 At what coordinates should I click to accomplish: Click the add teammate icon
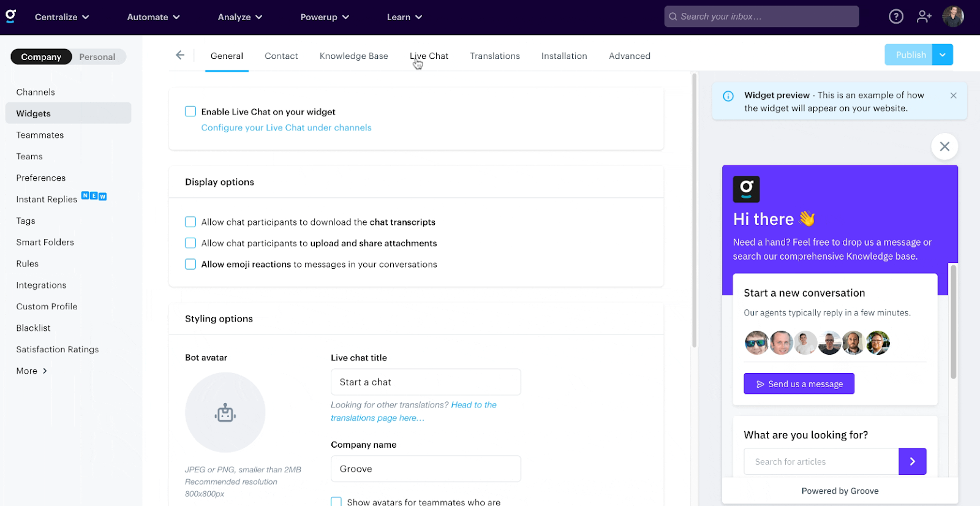click(x=924, y=17)
